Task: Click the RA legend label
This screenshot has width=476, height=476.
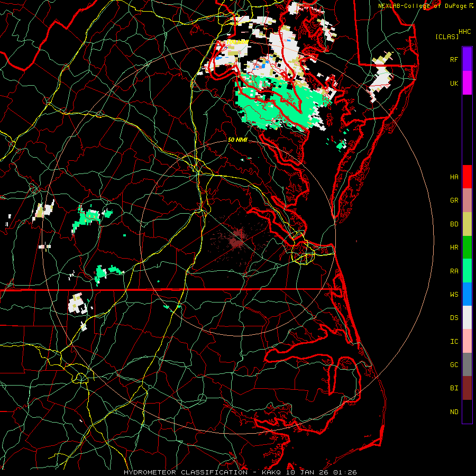Action: [454, 271]
